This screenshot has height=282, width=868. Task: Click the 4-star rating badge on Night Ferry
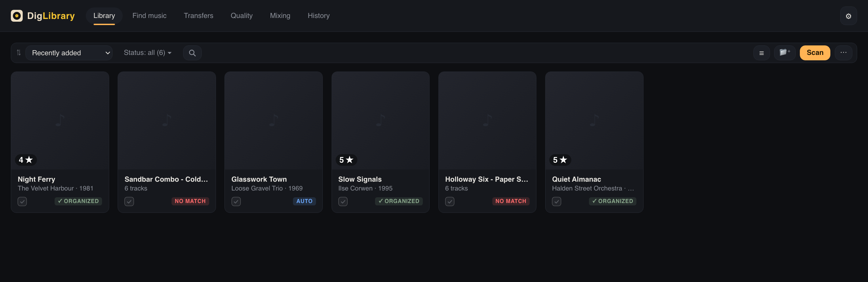pyautogui.click(x=26, y=160)
